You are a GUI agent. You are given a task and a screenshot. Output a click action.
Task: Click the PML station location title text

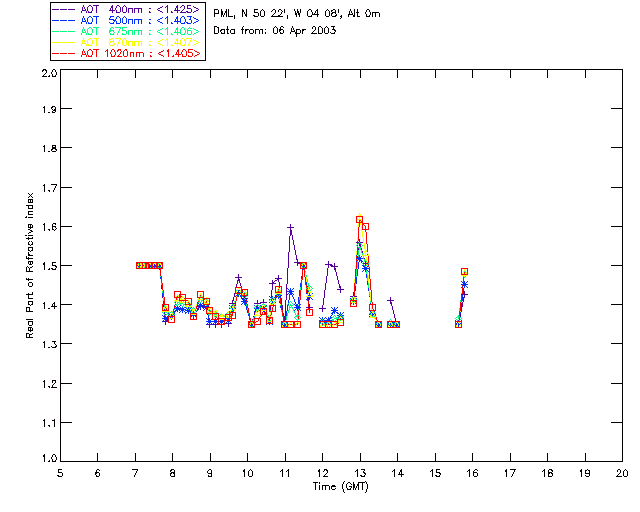[x=297, y=13]
